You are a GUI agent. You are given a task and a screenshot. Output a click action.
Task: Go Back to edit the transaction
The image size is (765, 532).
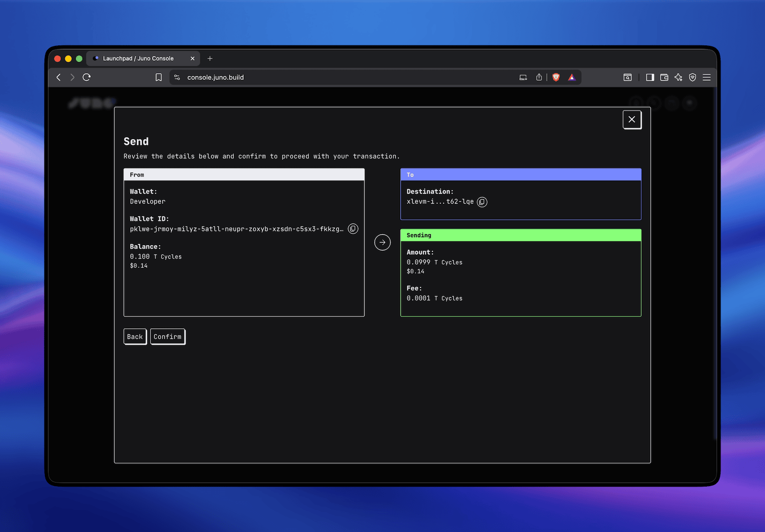click(x=135, y=337)
